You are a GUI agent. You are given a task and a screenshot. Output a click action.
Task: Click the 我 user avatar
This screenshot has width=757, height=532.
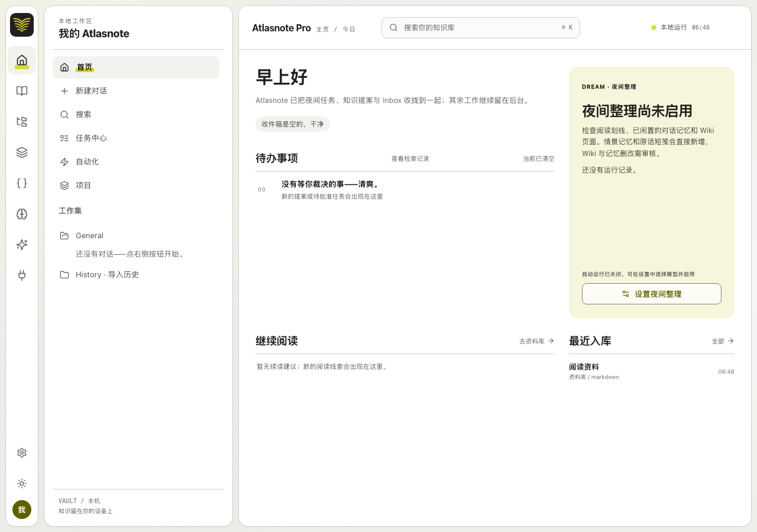[22, 510]
